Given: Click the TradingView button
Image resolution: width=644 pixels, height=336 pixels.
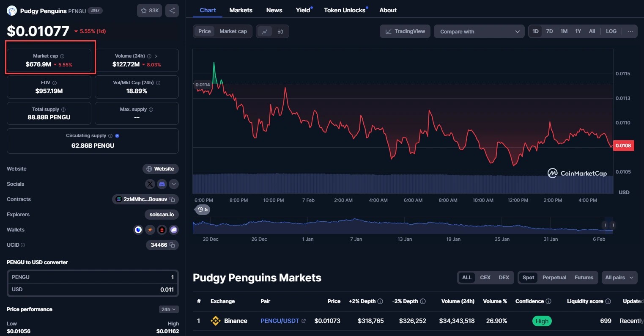Looking at the screenshot, I should (x=405, y=31).
